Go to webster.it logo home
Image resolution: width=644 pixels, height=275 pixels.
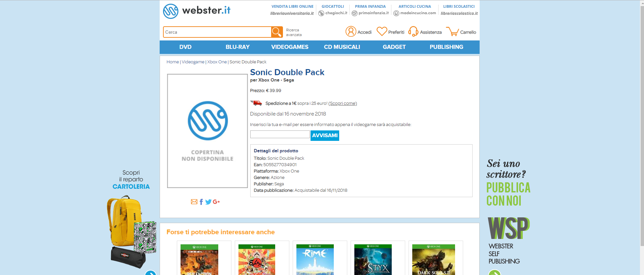click(197, 11)
